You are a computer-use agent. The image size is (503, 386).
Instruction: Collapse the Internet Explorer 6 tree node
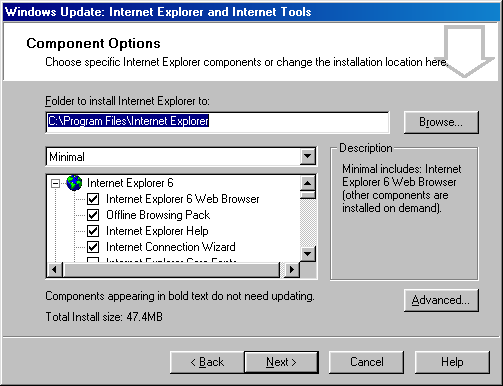[x=55, y=183]
